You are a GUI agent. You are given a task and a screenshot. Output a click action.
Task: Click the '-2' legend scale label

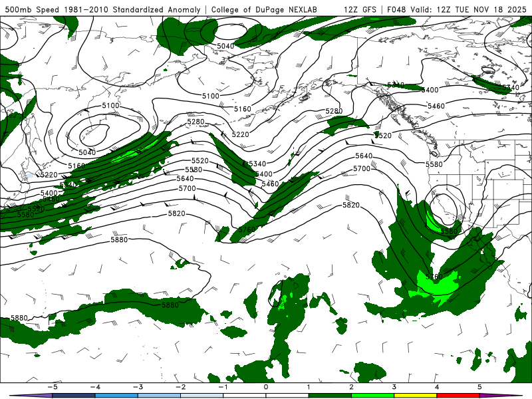pyautogui.click(x=180, y=387)
